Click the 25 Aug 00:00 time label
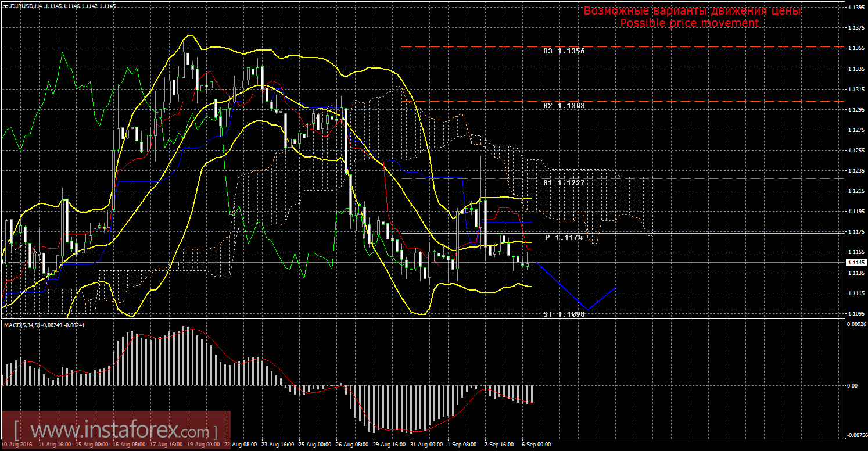Image resolution: width=868 pixels, height=451 pixels. pos(315,445)
